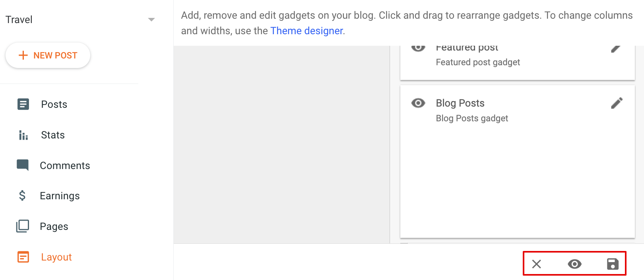Viewport: 644px width, 280px height.
Task: Discard changes with the X icon
Action: (x=537, y=264)
